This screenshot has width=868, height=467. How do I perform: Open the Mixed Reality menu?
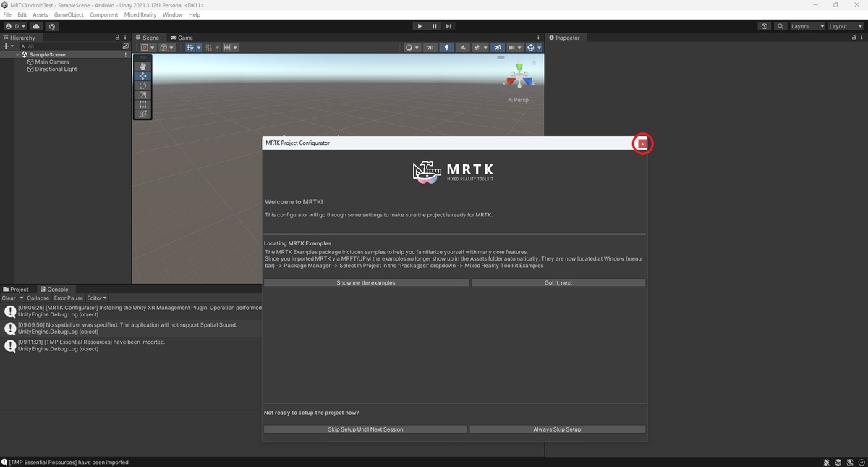[x=140, y=14]
